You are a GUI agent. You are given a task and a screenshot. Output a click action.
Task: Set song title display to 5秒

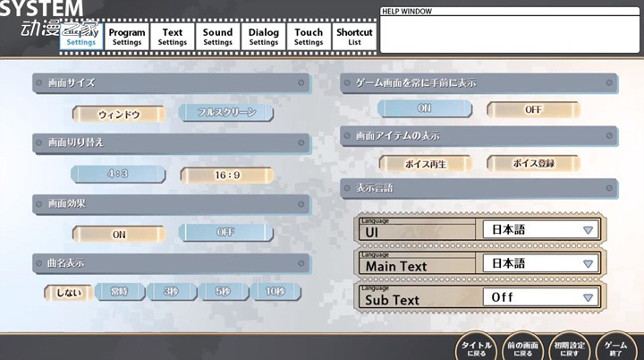[x=224, y=291]
